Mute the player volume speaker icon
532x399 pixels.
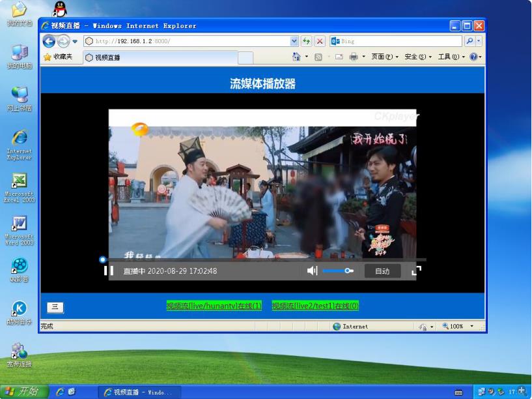click(312, 271)
